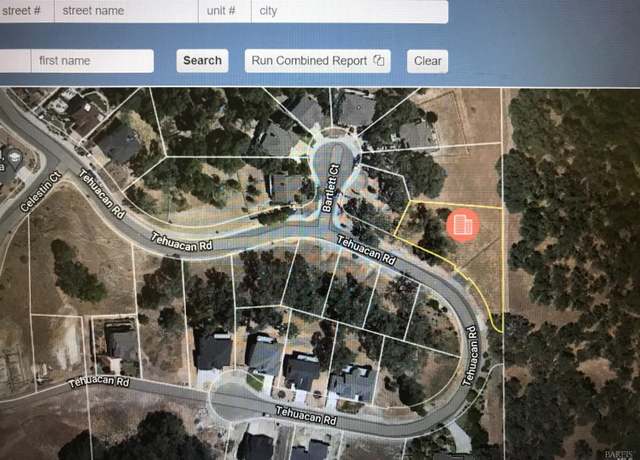Click the Search button
The height and width of the screenshot is (460, 640).
coord(202,60)
